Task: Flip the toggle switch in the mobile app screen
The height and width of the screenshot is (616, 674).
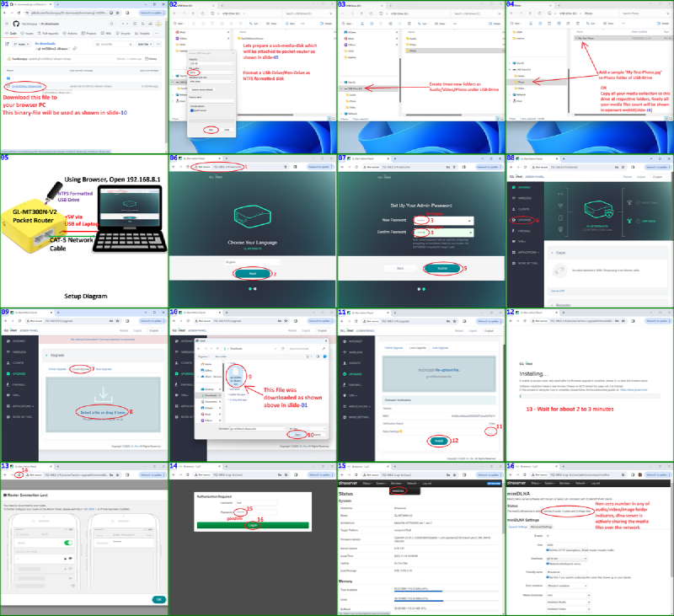Action: point(68,543)
